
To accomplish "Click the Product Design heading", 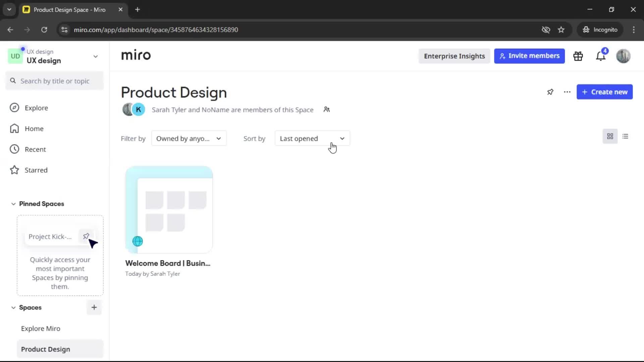I will tap(174, 92).
